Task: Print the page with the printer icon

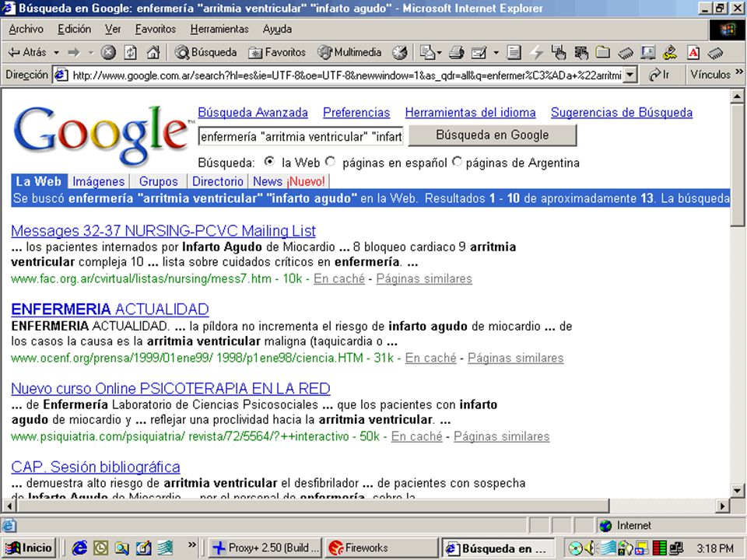Action: [457, 52]
